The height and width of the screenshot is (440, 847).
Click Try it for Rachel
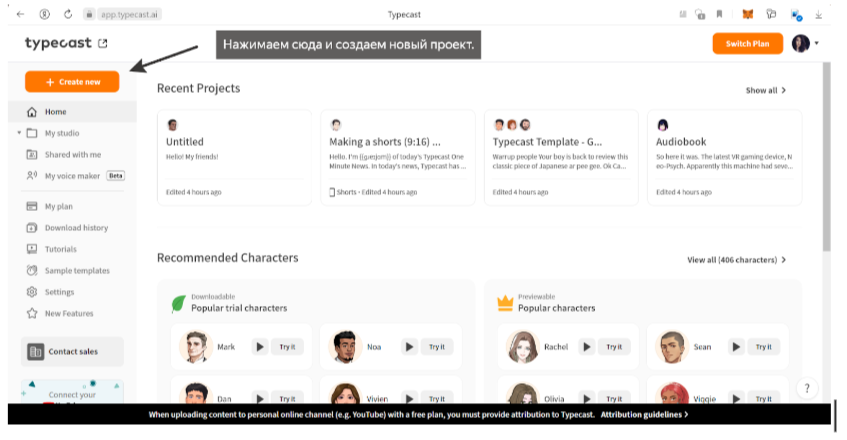point(614,347)
